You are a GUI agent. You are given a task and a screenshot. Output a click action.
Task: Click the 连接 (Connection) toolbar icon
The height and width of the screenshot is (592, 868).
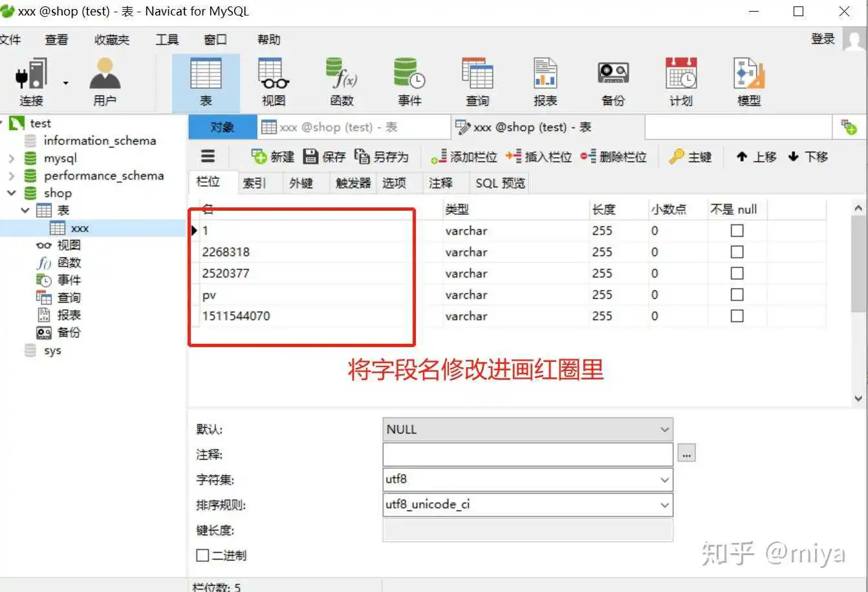(x=31, y=81)
